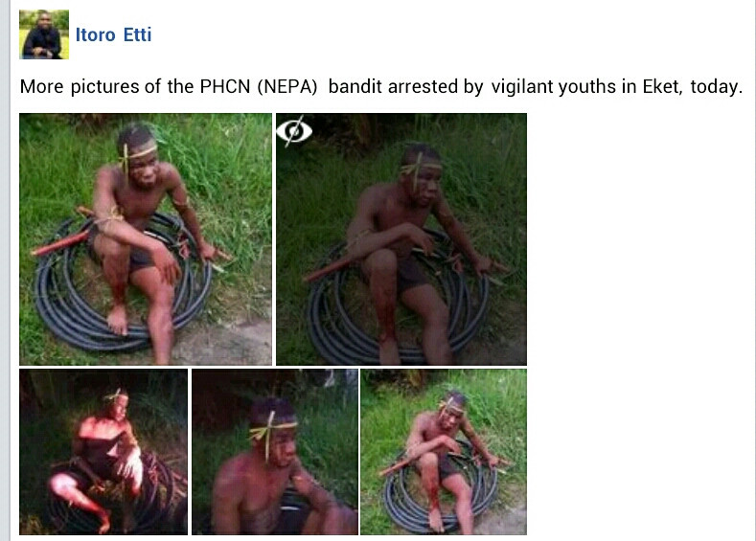Image resolution: width=756 pixels, height=541 pixels.
Task: Click the blank area right of photo grid
Action: [x=641, y=323]
